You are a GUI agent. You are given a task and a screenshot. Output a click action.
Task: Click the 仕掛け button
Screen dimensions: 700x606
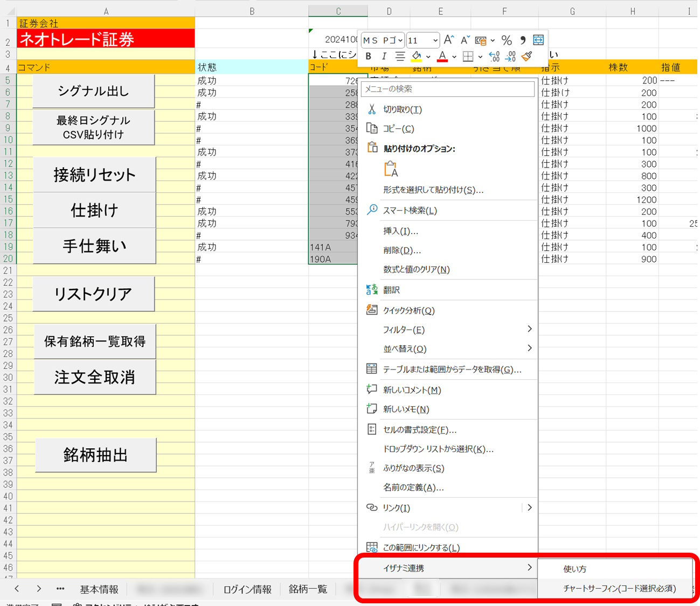pyautogui.click(x=94, y=210)
